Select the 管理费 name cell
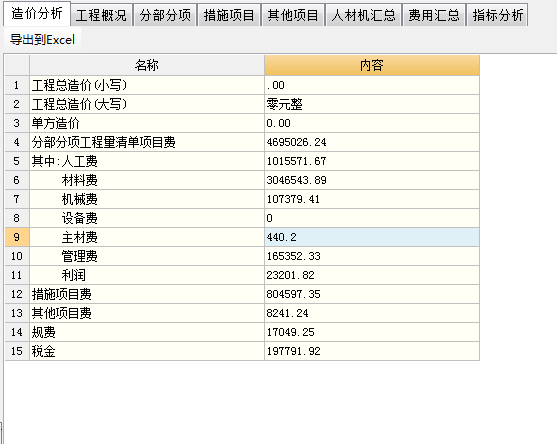 click(x=147, y=256)
